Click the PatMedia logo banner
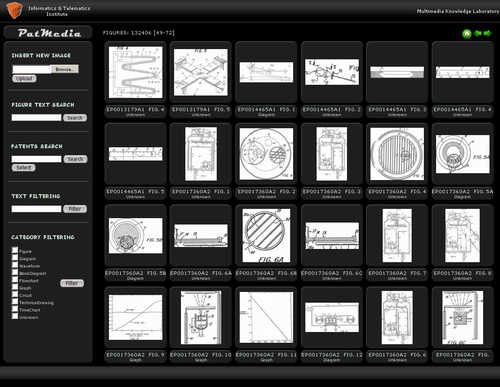 click(x=48, y=33)
